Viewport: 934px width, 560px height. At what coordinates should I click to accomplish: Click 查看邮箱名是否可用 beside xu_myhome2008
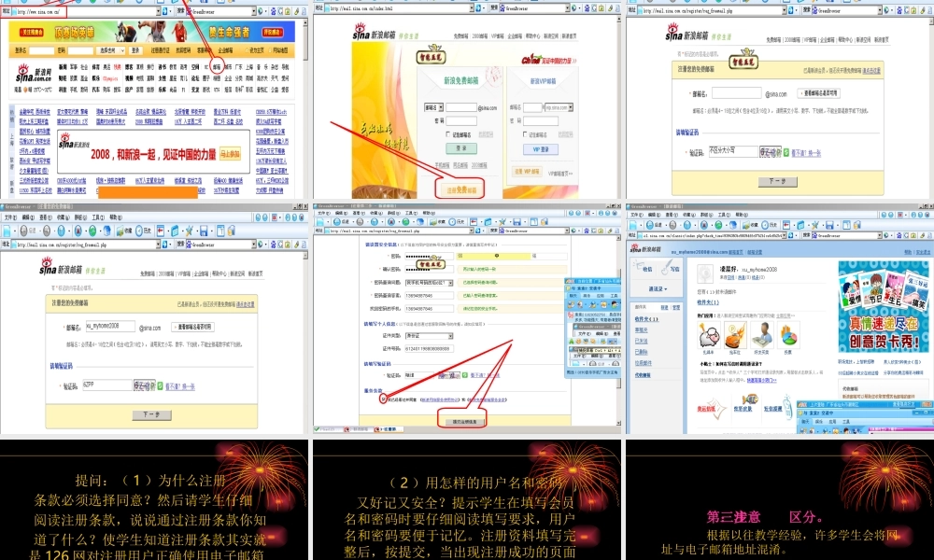(193, 327)
